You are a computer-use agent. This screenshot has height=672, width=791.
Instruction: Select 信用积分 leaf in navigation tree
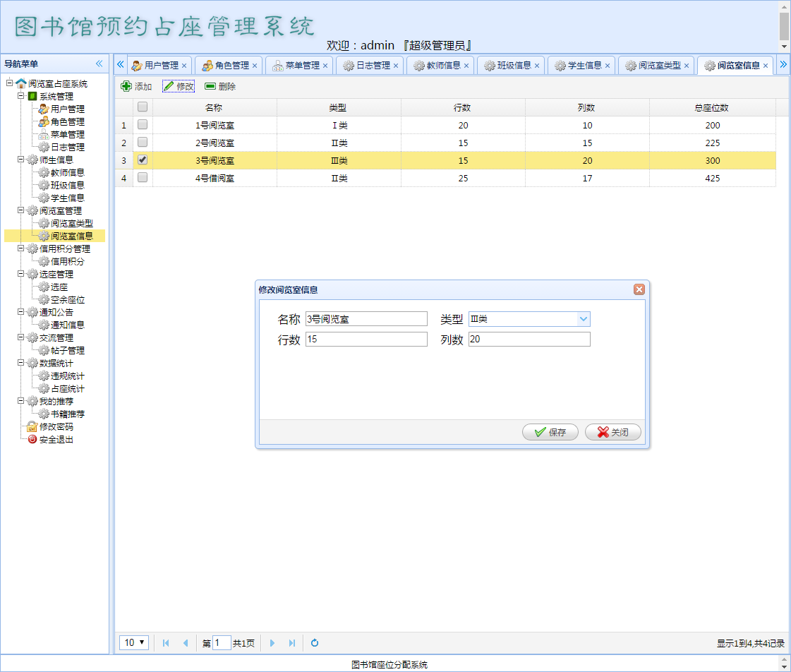click(67, 261)
